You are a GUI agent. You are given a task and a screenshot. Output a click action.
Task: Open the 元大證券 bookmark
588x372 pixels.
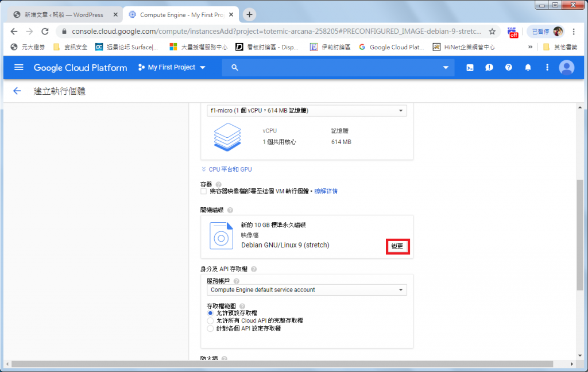click(x=28, y=47)
